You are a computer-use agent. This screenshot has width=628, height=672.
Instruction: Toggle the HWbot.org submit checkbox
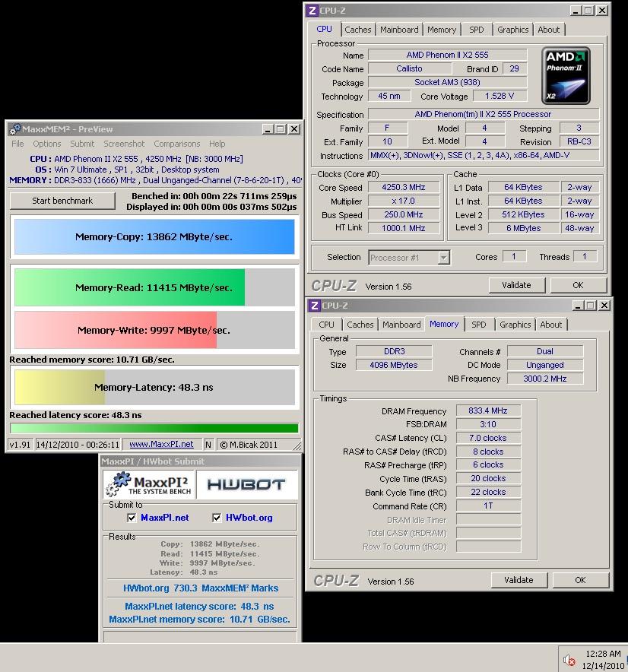(217, 518)
